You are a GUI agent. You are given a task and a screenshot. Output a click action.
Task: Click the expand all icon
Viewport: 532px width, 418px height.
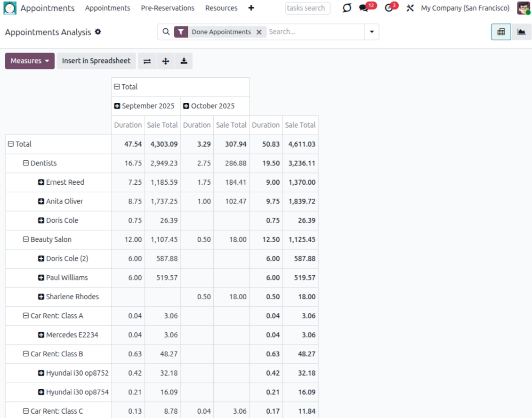tap(165, 61)
